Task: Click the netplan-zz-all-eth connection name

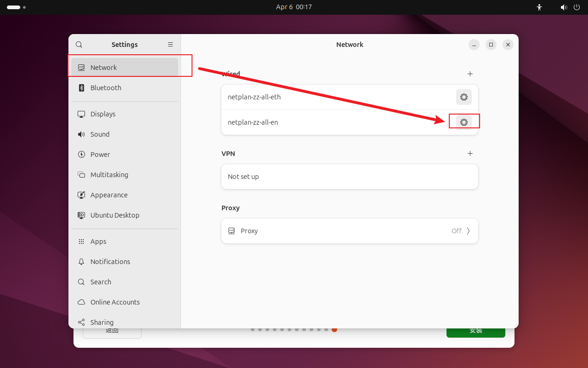Action: click(x=254, y=97)
